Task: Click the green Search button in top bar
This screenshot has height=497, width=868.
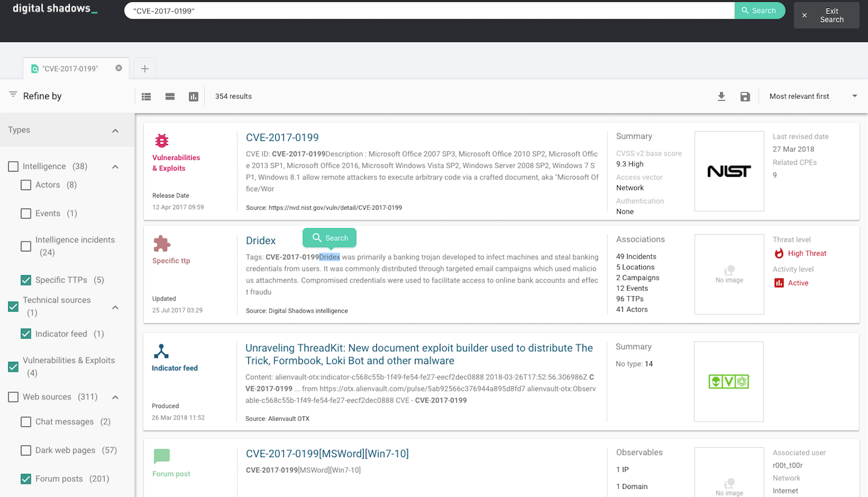Action: (x=760, y=10)
